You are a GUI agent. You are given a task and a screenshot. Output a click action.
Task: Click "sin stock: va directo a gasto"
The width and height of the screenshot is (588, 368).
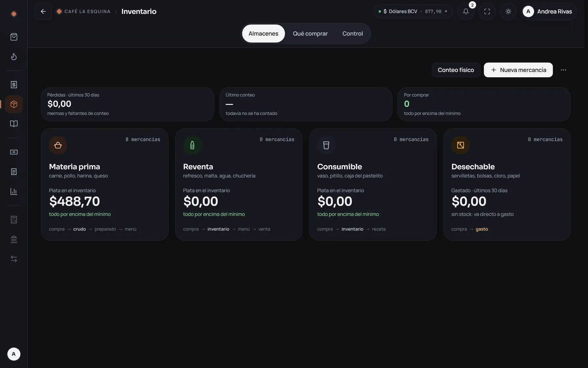[x=482, y=214]
